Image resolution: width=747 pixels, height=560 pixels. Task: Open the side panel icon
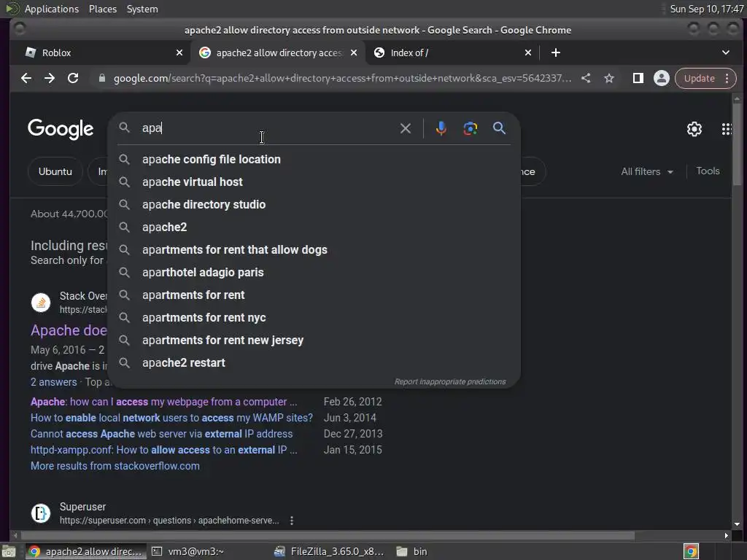pos(638,78)
